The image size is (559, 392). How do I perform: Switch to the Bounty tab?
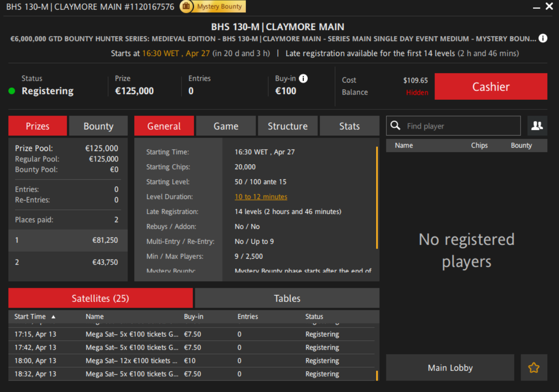(98, 126)
